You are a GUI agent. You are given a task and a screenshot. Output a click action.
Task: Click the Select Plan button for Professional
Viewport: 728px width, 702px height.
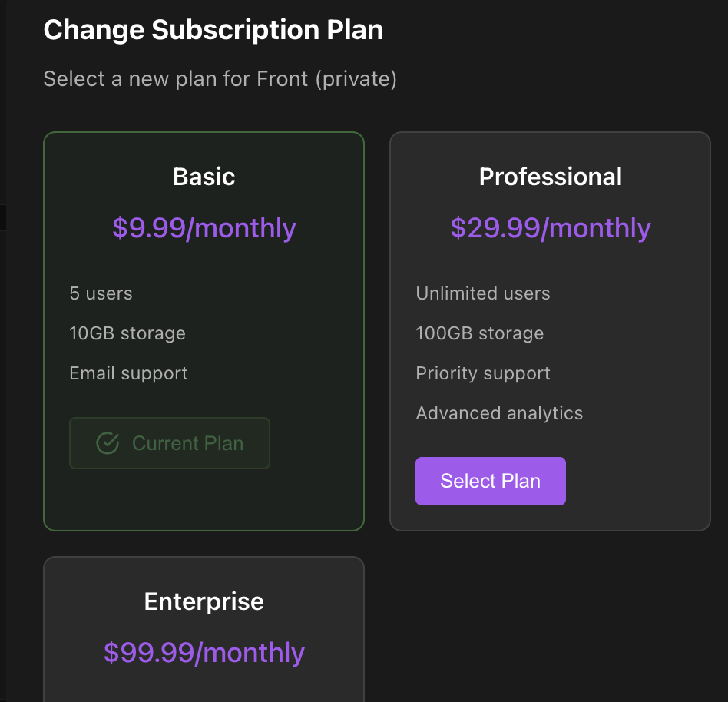(490, 482)
